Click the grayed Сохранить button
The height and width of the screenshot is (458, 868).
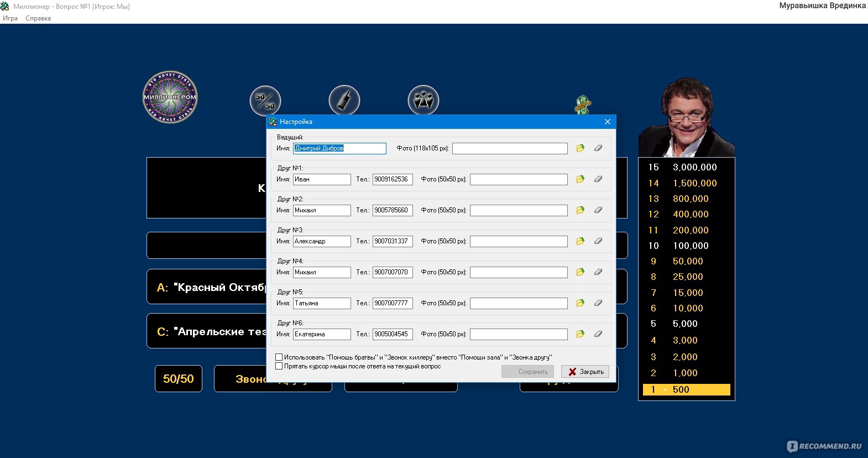click(x=527, y=372)
